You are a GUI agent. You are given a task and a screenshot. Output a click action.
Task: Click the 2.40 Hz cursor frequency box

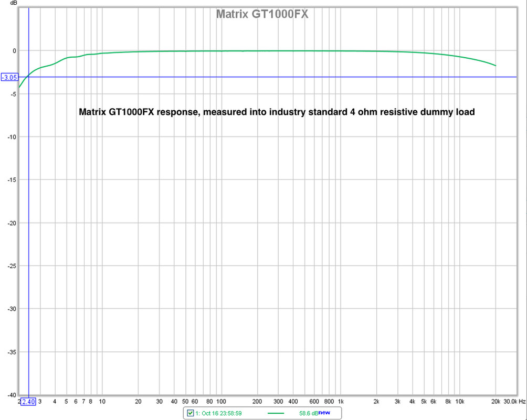coord(28,402)
